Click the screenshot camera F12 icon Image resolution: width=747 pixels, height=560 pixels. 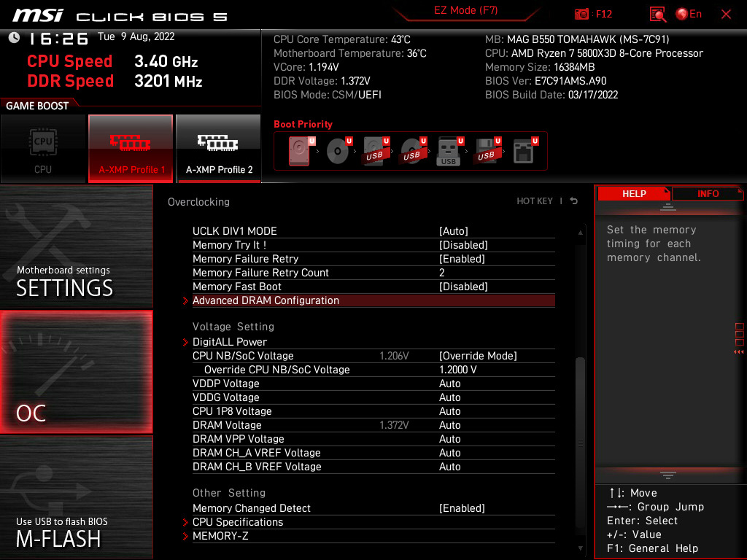pyautogui.click(x=582, y=14)
